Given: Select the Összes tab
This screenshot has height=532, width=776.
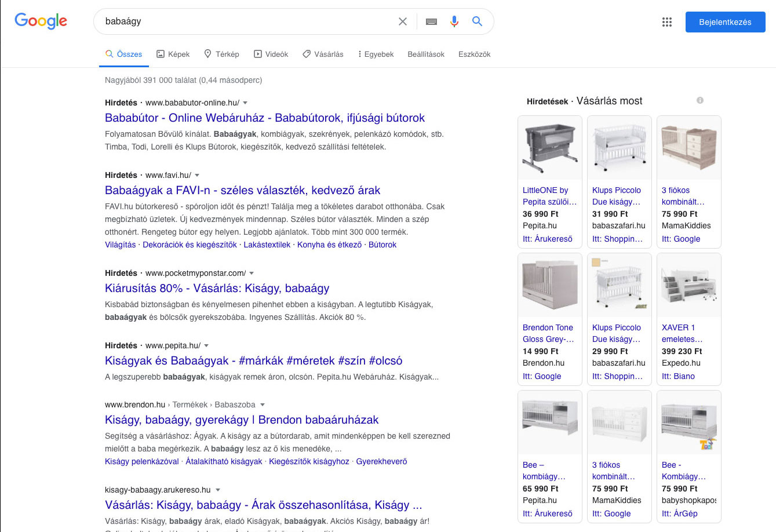Looking at the screenshot, I should (x=123, y=54).
